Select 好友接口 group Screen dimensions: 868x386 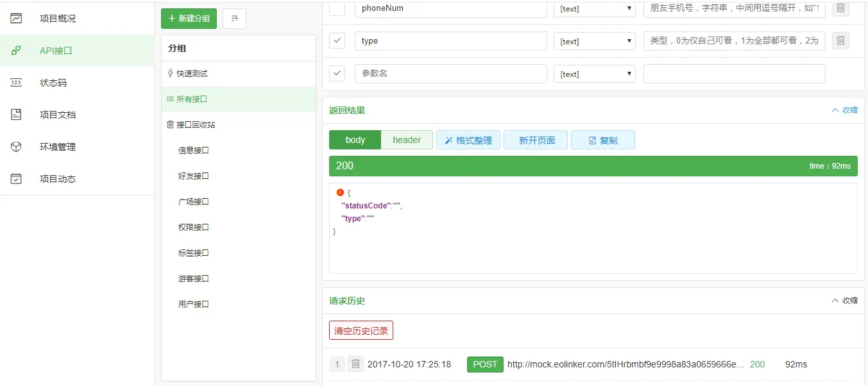pos(194,176)
